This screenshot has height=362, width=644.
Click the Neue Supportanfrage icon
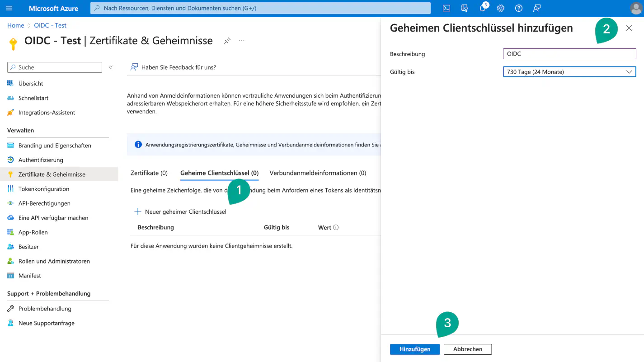point(10,323)
